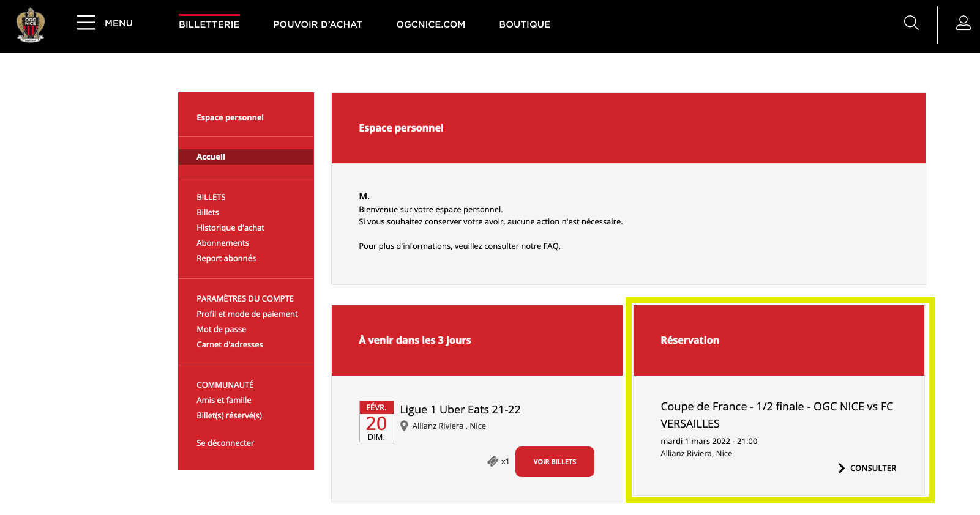Screen dimensions: 980x515
Task: Click the Espace personnel sidebar heading
Action: click(x=230, y=117)
